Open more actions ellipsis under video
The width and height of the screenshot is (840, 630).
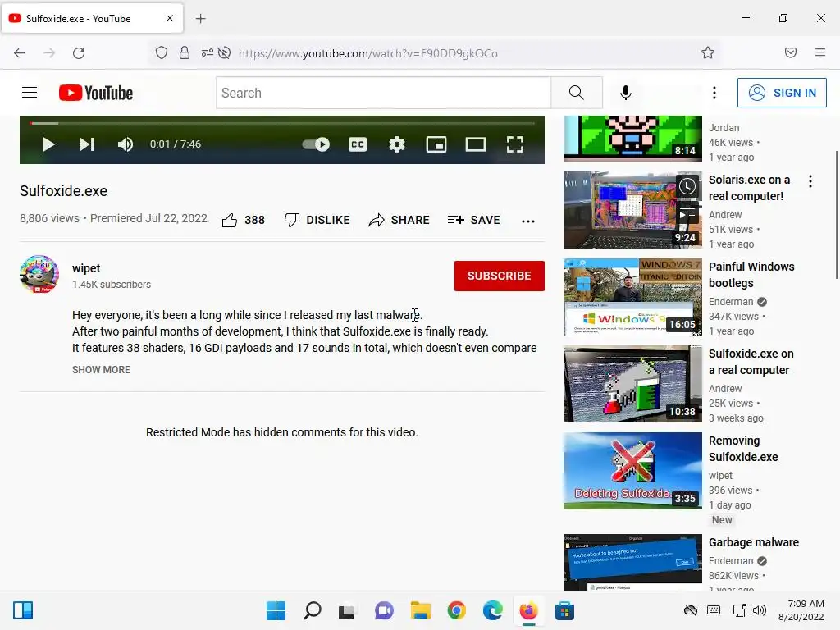528,221
